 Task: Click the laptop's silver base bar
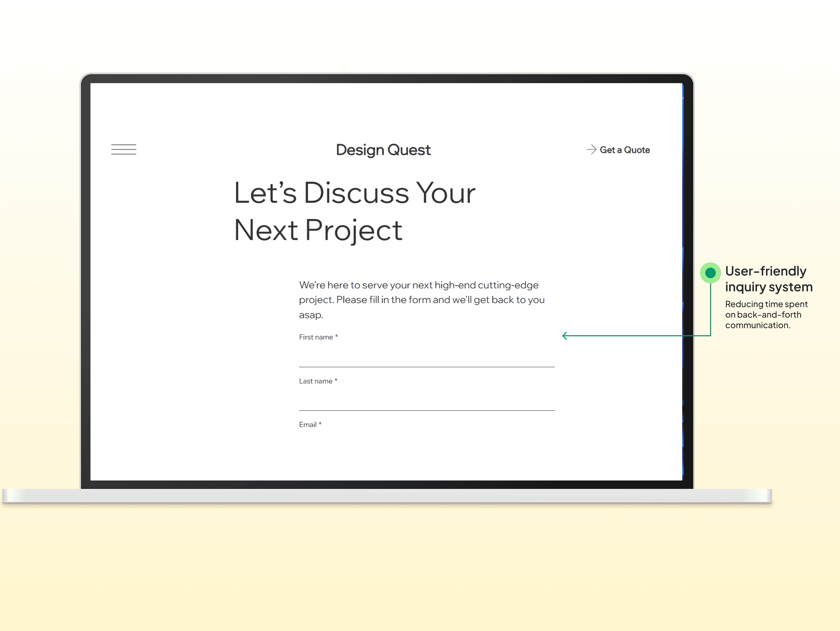point(387,495)
